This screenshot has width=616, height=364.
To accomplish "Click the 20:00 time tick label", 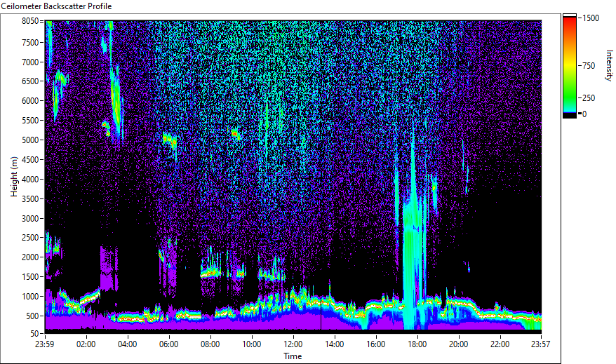I will pos(458,344).
